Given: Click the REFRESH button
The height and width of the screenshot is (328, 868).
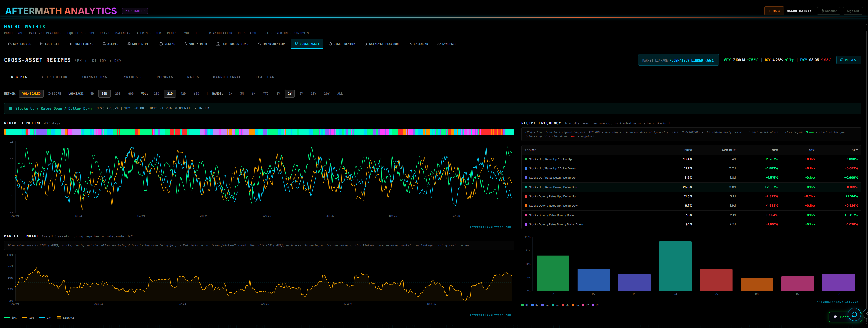Looking at the screenshot, I should tap(849, 60).
